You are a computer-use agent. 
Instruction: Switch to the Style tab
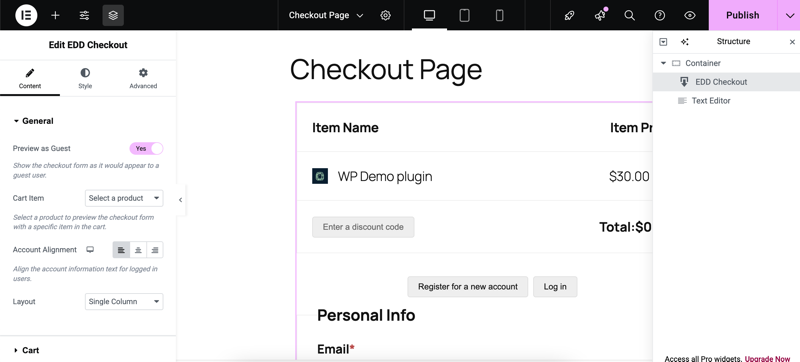tap(85, 79)
